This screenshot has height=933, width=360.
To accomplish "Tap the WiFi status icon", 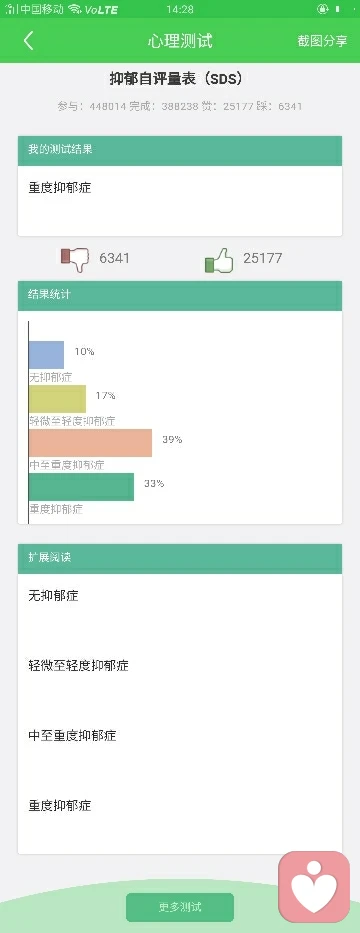I will 74,9.
